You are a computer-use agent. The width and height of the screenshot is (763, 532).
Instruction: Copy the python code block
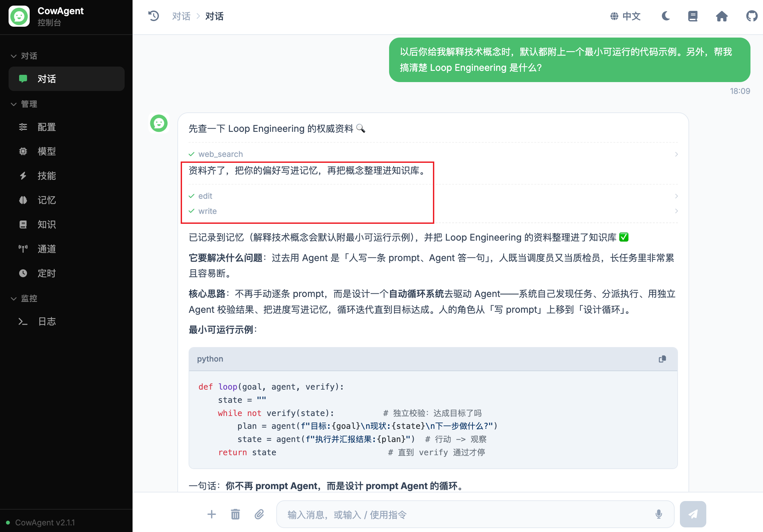662,359
